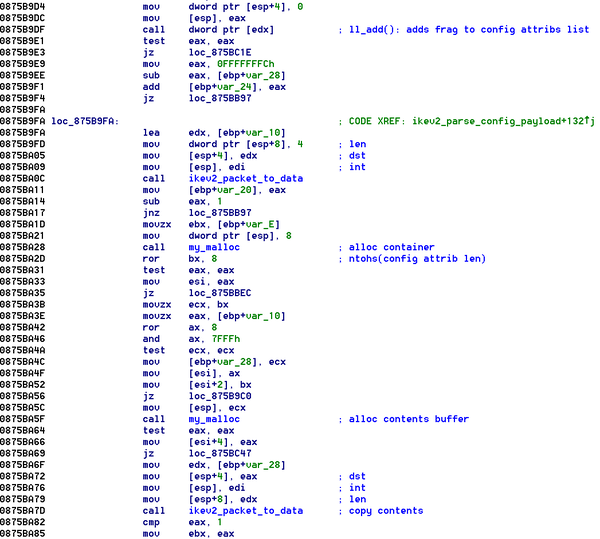Click the 'alloc contents buffer' comment
The width and height of the screenshot is (600, 539).
click(409, 419)
